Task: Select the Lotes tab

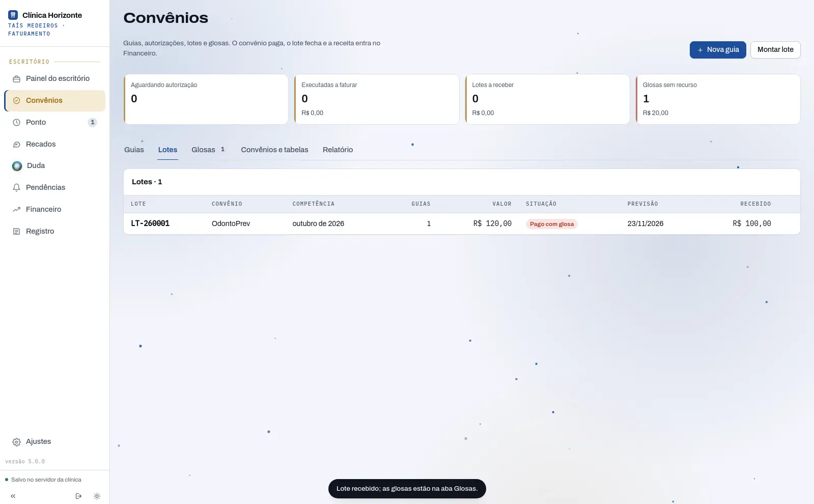Action: click(x=167, y=150)
